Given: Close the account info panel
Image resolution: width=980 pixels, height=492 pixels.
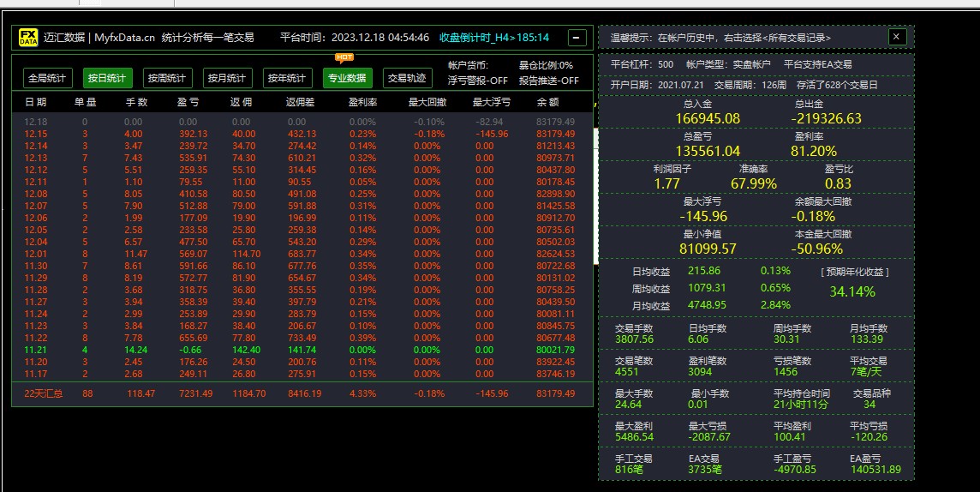Looking at the screenshot, I should click(896, 37).
